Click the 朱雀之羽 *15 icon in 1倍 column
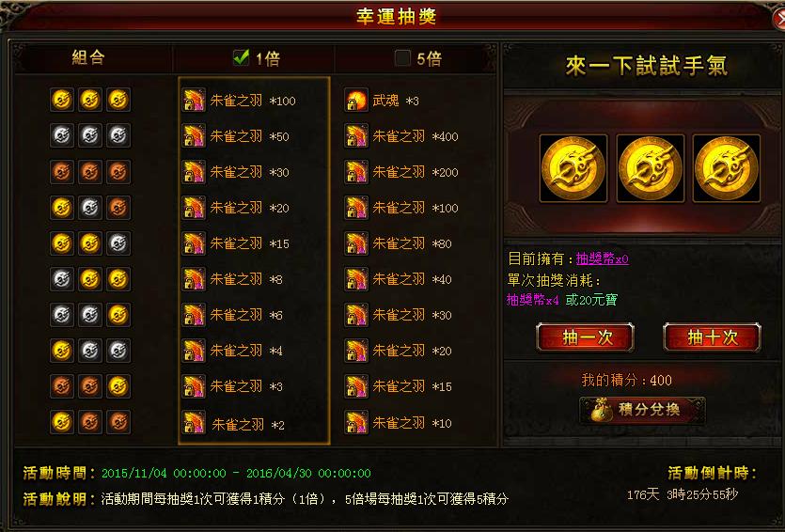Screen dimensions: 785x532 click(x=194, y=243)
